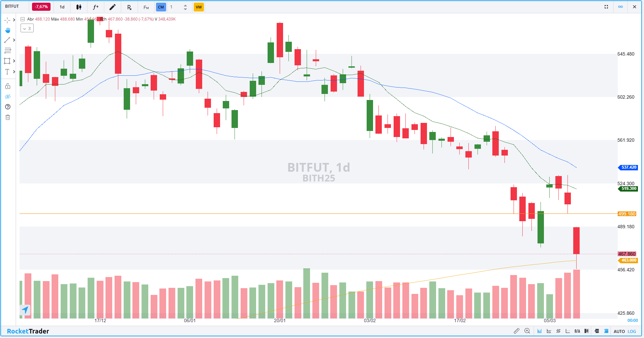The width and height of the screenshot is (644, 338).
Task: Expand the crosshair cursor tool options
Action: click(x=14, y=20)
